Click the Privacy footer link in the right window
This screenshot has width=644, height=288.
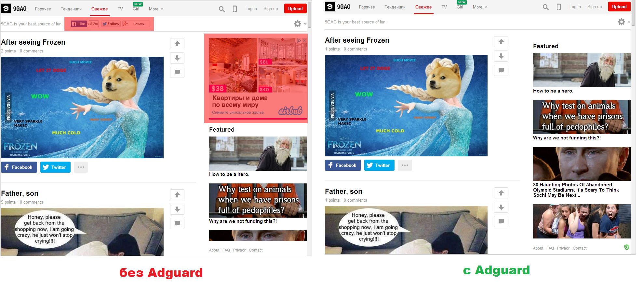pos(563,248)
